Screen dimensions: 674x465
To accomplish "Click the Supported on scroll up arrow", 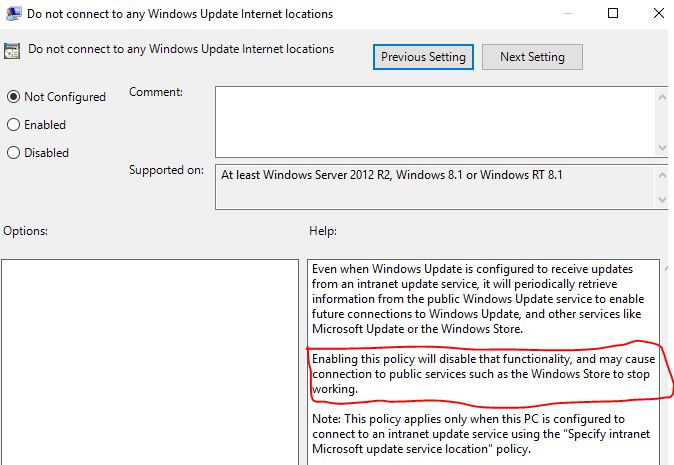I will [x=662, y=175].
